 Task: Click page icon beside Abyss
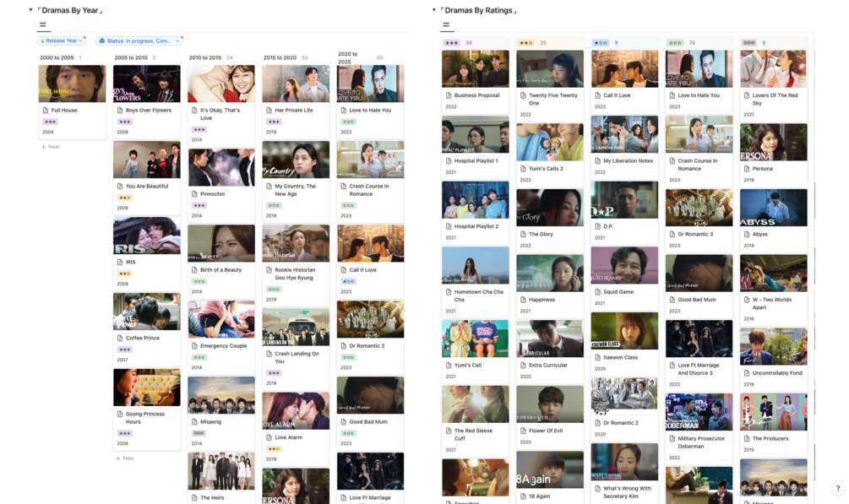click(x=748, y=235)
